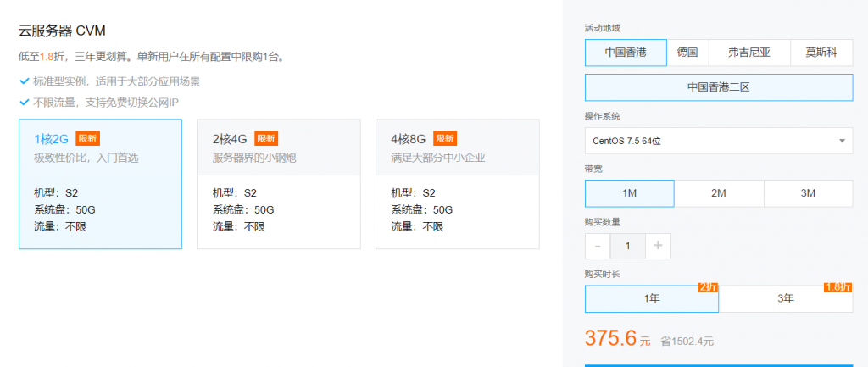Choose 弗吉尼亚 region

pyautogui.click(x=749, y=53)
